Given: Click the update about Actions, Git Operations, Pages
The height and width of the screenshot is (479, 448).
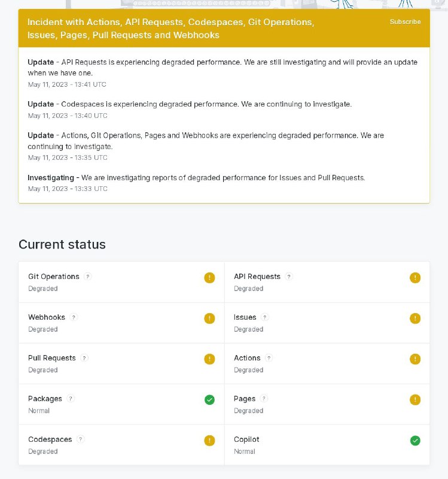Looking at the screenshot, I should [x=206, y=141].
